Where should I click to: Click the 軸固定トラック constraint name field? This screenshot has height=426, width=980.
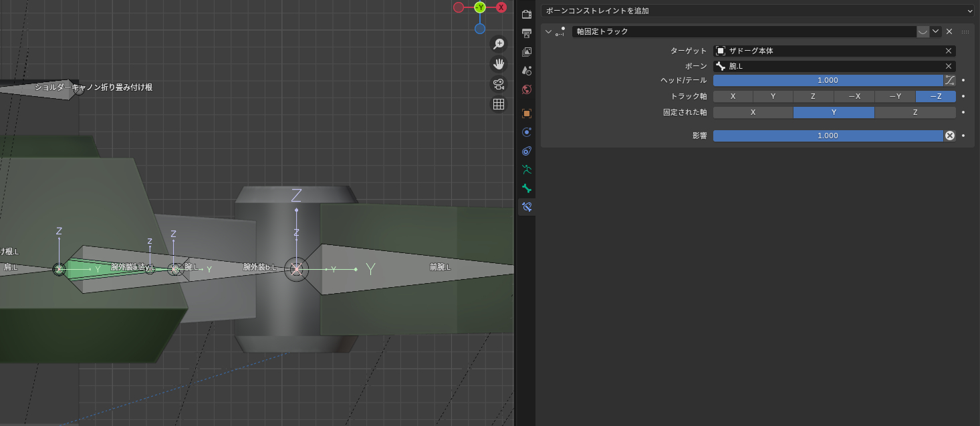(x=743, y=31)
